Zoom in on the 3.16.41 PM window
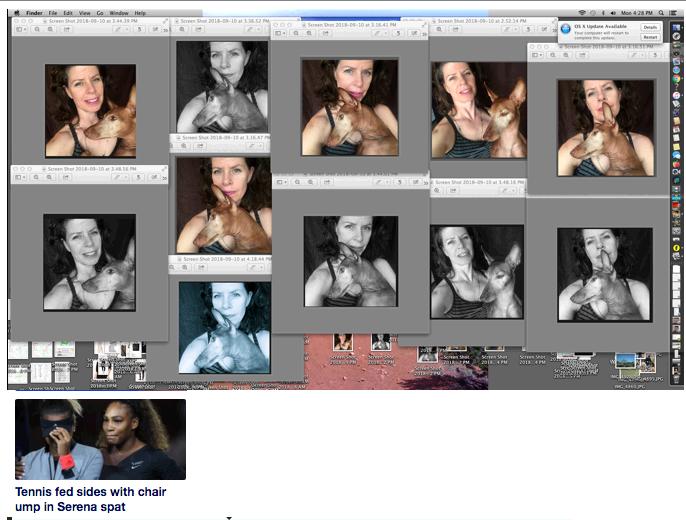 pos(309,33)
